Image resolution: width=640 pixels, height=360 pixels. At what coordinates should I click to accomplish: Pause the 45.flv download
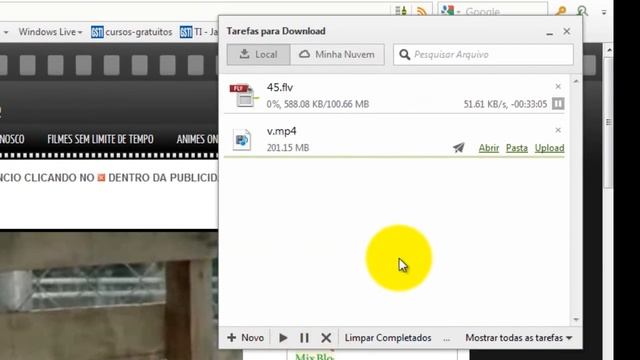[x=558, y=104]
